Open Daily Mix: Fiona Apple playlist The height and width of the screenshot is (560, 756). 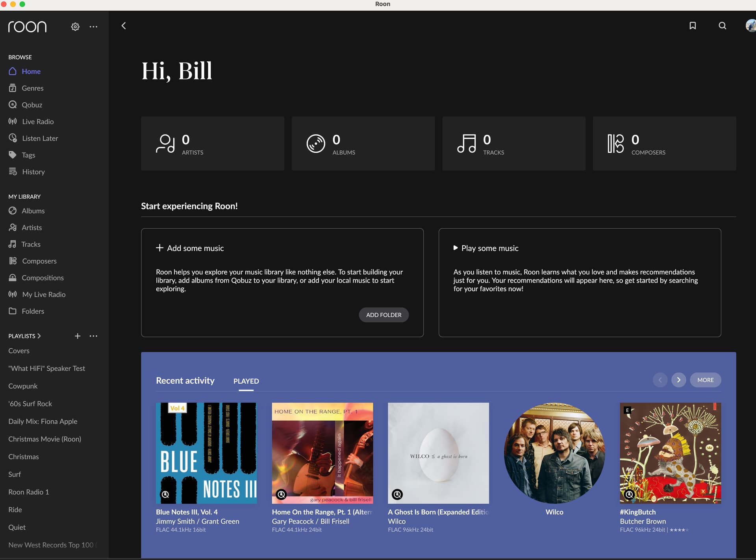(43, 421)
